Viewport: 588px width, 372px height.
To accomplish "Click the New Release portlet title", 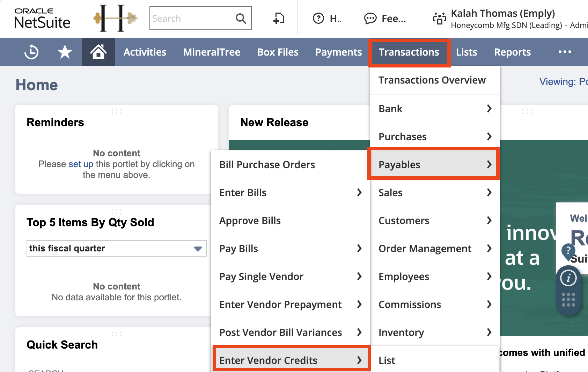I will pos(274,122).
